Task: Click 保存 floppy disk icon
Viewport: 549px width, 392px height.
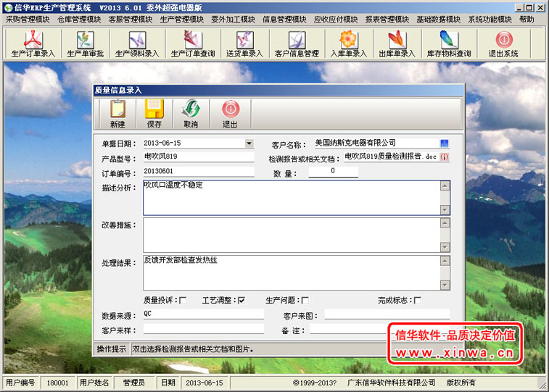Action: pos(154,114)
